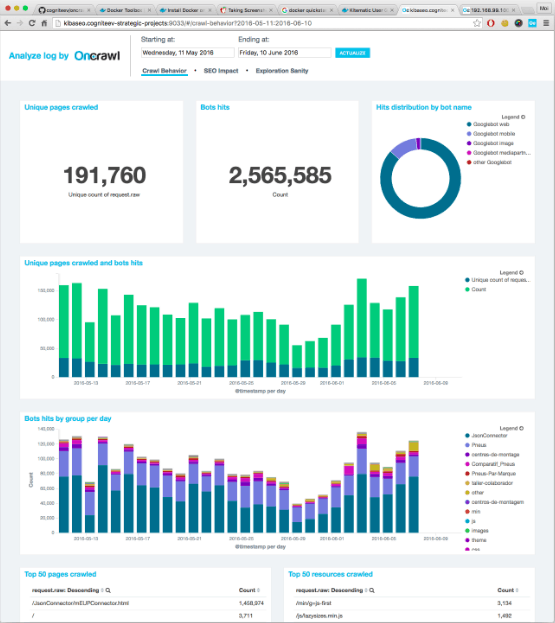Image resolution: width=555 pixels, height=623 pixels.
Task: Toggle other Googlebot legend entry
Action: 489,163
